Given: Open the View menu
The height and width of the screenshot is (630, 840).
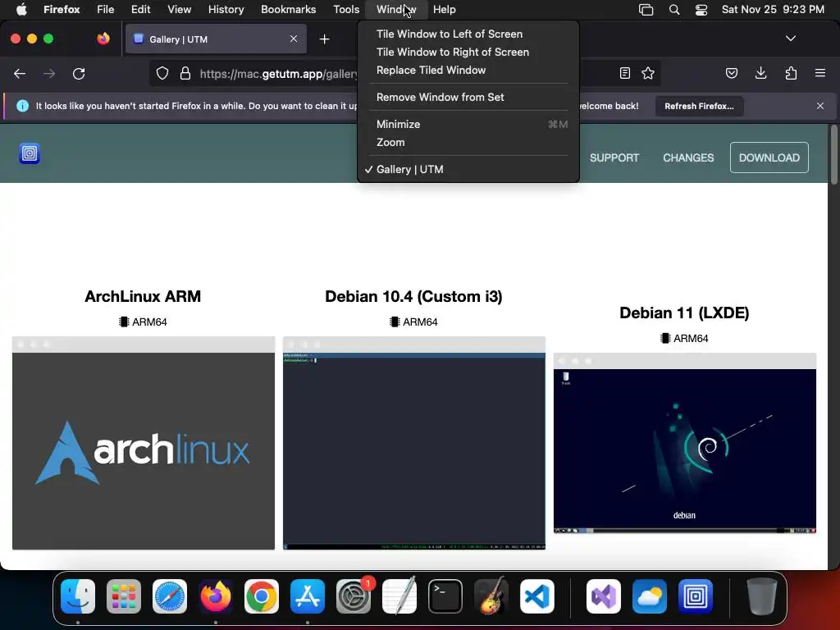Looking at the screenshot, I should [179, 10].
